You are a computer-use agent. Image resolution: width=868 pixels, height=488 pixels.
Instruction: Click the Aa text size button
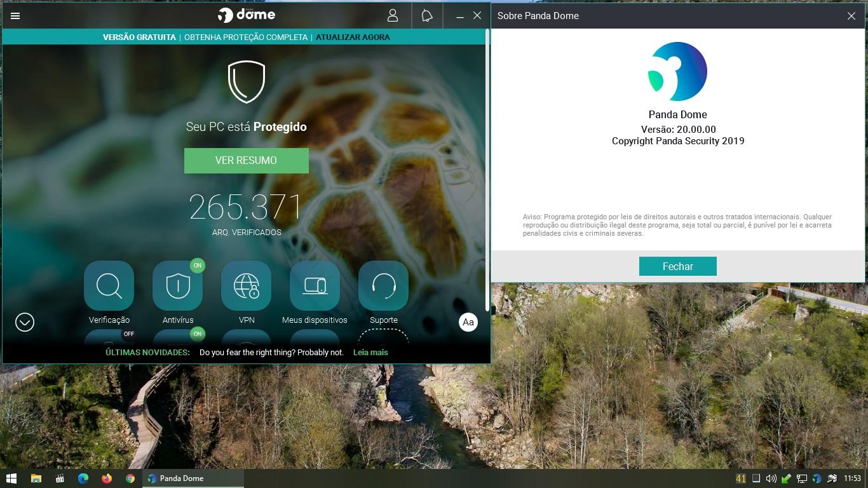coord(468,322)
